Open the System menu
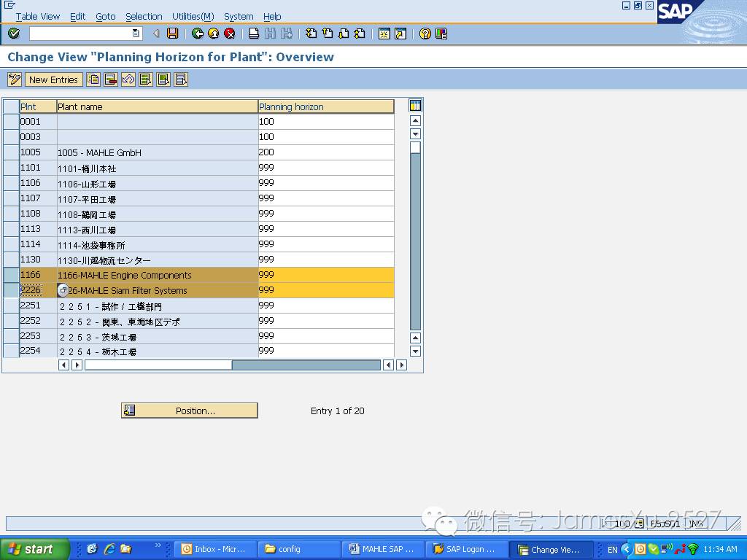The height and width of the screenshot is (560, 747). click(239, 16)
